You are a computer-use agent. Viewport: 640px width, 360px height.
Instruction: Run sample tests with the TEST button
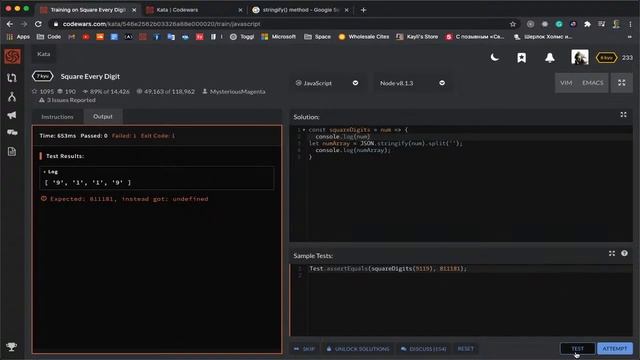[x=578, y=349]
